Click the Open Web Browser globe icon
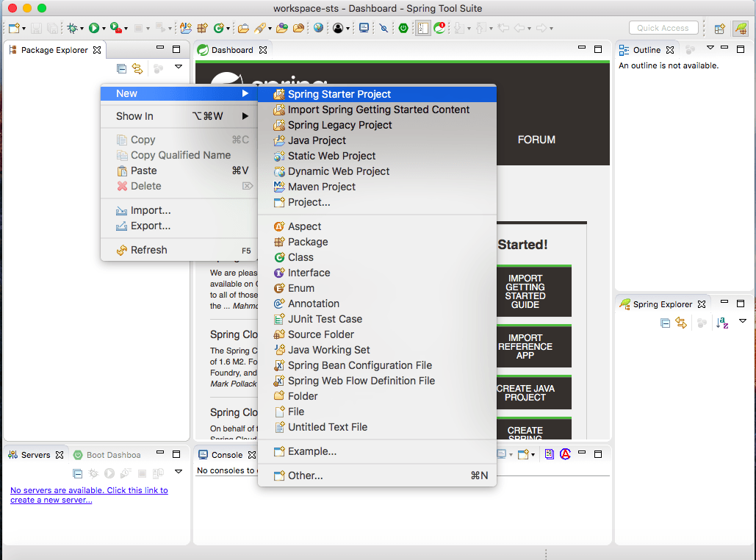Image resolution: width=756 pixels, height=560 pixels. point(318,28)
